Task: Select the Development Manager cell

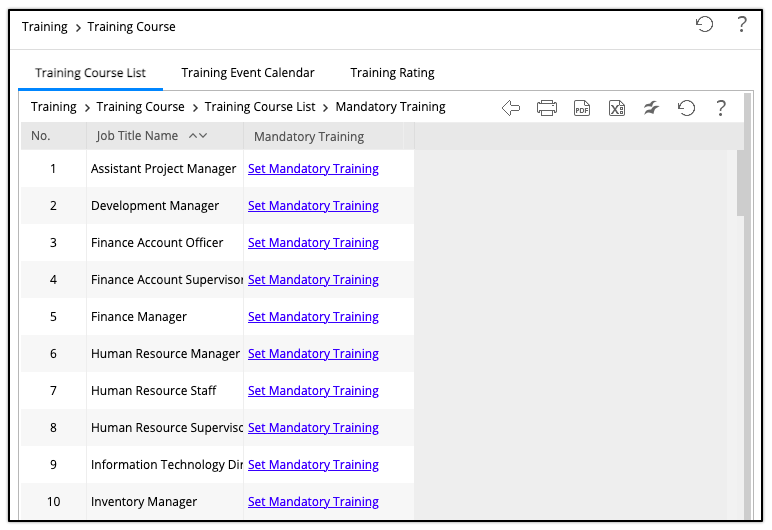Action: tap(164, 205)
